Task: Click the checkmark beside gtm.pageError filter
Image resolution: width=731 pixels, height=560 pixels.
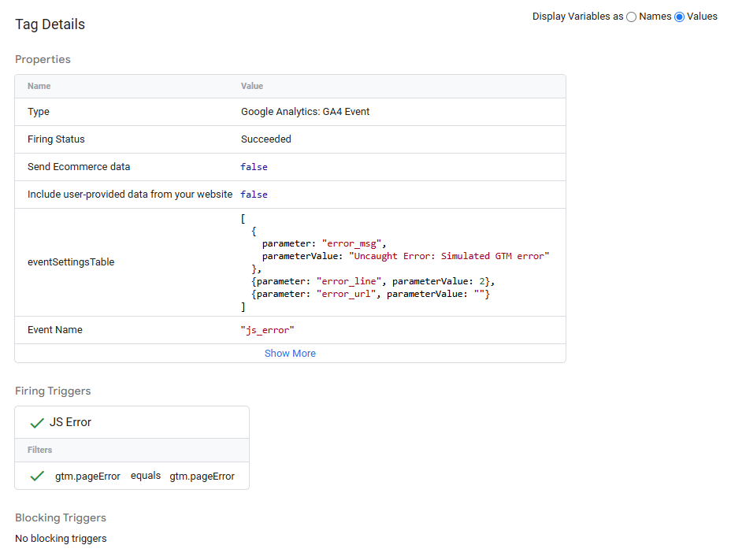Action: tap(37, 476)
